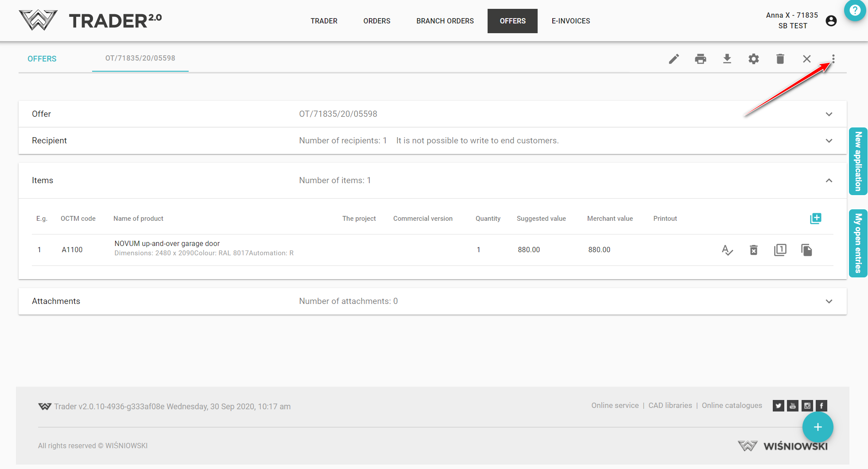
Task: Open the three-dot more options menu
Action: tap(833, 59)
